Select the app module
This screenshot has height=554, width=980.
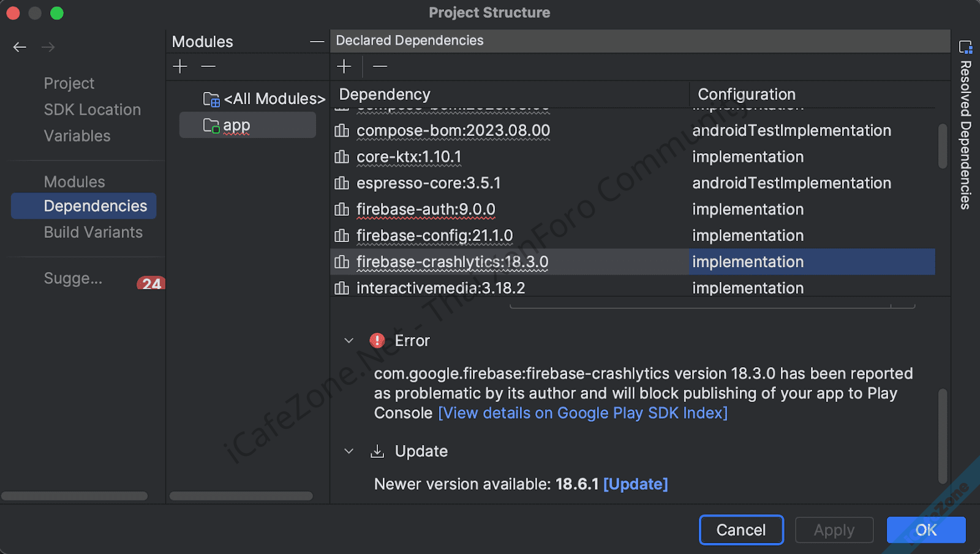click(x=236, y=126)
